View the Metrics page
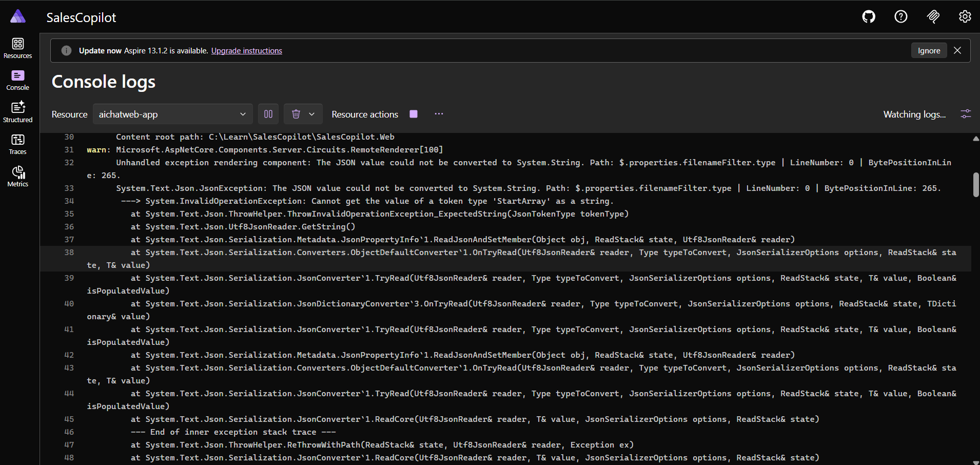This screenshot has width=980, height=465. (17, 176)
